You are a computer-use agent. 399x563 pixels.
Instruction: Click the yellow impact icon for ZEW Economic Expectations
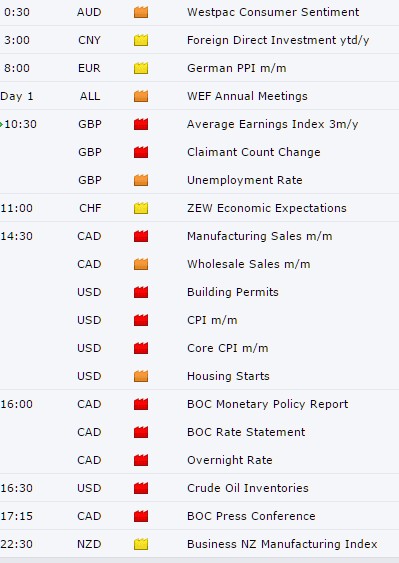click(141, 208)
